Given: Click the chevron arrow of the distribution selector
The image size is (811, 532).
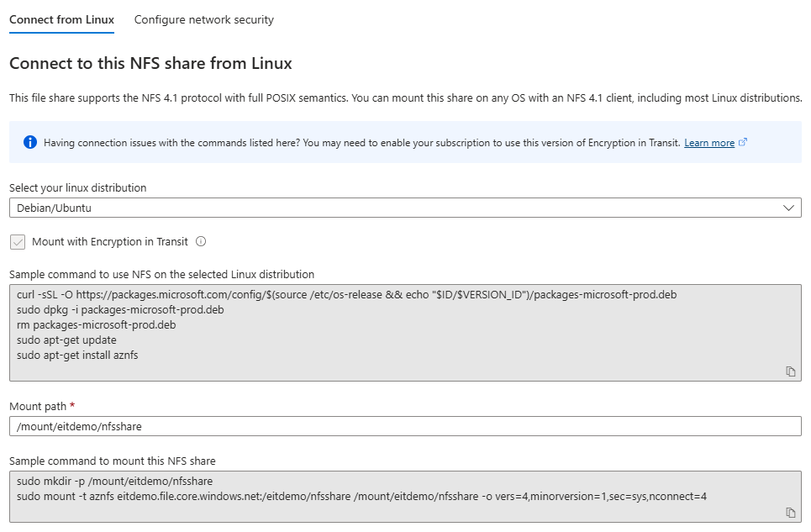Looking at the screenshot, I should [788, 208].
